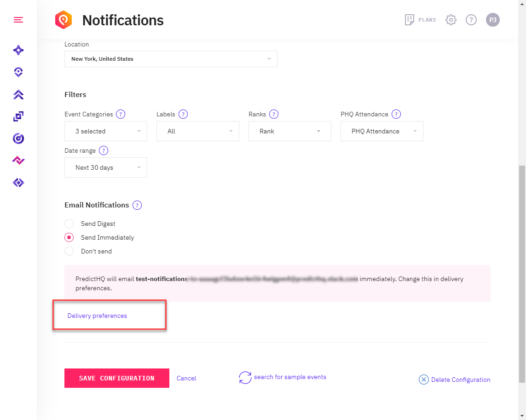Screen dimensions: 526x420
Task: Select the Don't send radio option
Action: point(69,251)
